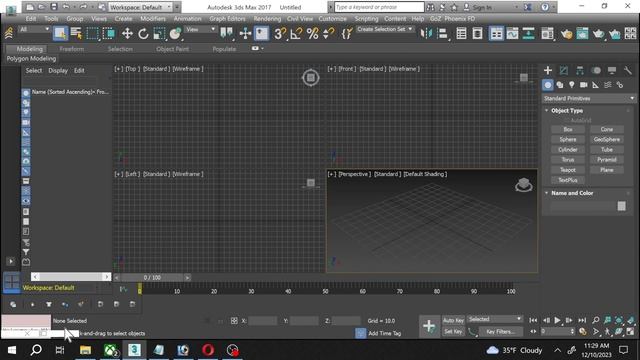640x360 pixels.
Task: Open File Explorer from the taskbar
Action: coord(85,350)
